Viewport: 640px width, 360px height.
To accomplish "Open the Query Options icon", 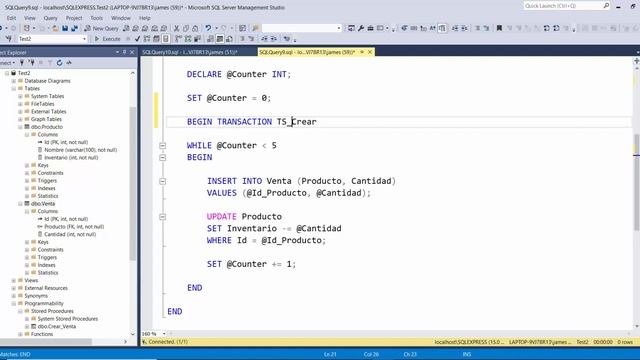I will 156,39.
